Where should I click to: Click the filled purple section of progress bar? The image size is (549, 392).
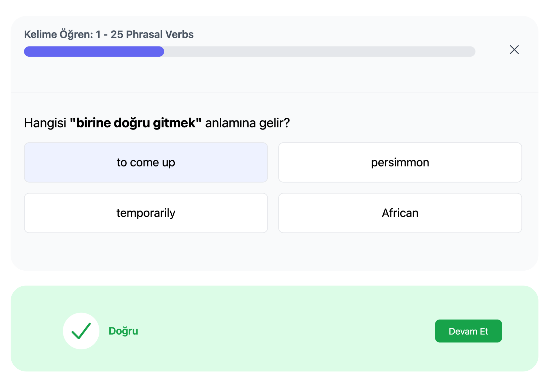94,51
